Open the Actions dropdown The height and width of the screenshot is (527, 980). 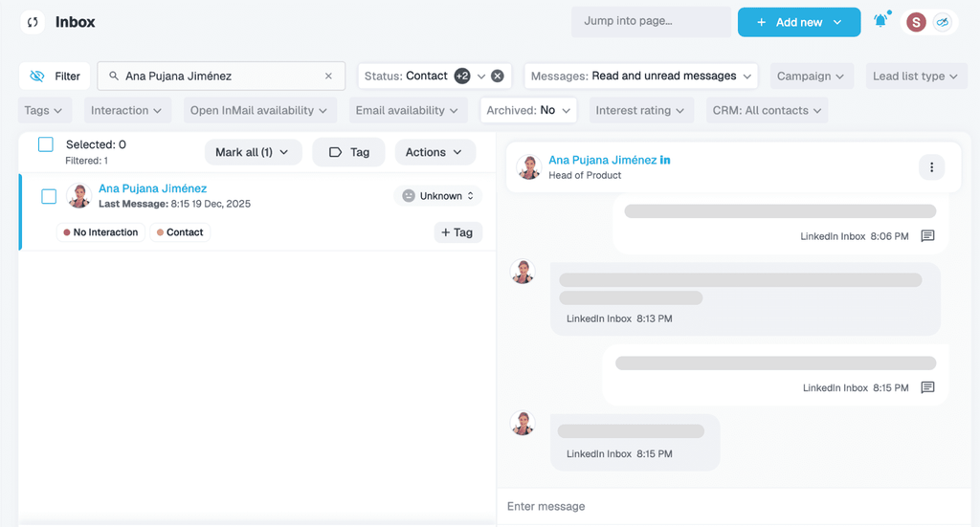click(x=434, y=152)
